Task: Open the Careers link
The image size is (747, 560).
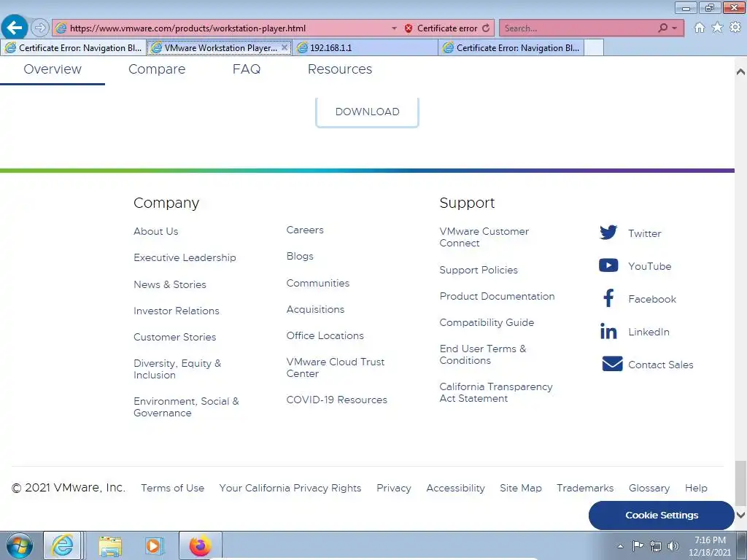Action: click(x=305, y=230)
